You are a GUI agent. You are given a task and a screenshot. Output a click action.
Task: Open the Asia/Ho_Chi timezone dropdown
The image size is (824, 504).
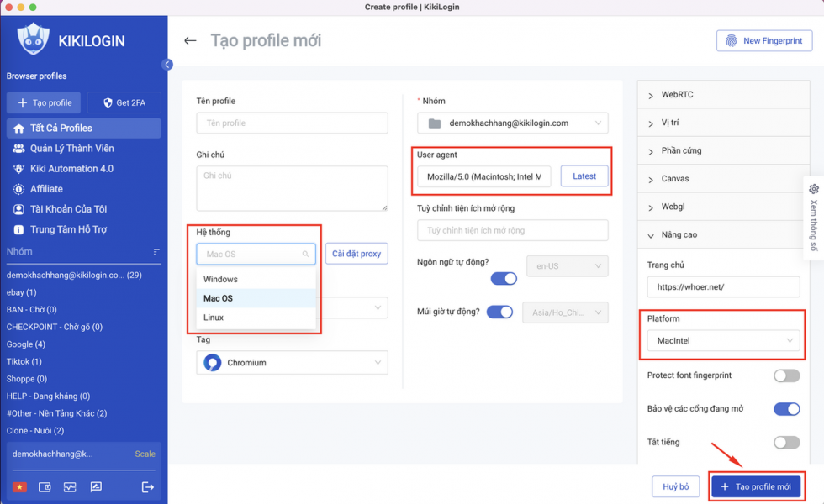point(565,312)
